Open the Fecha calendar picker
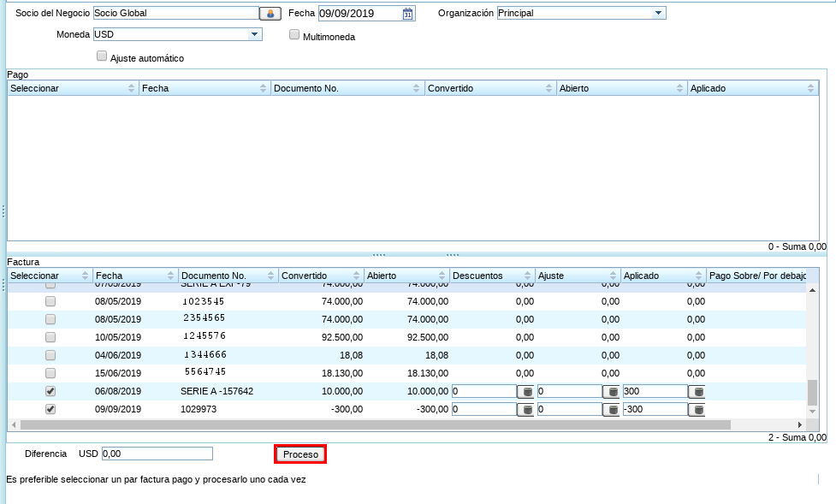 click(x=407, y=14)
